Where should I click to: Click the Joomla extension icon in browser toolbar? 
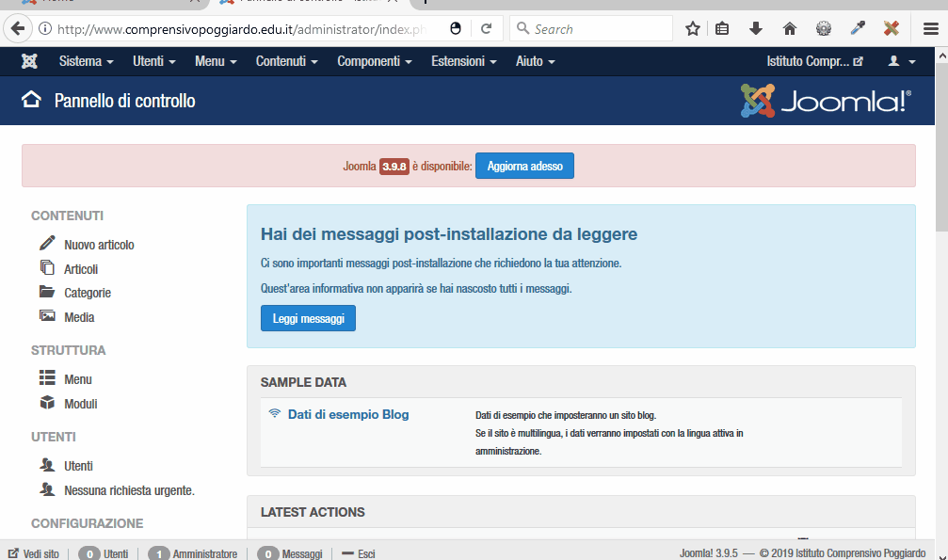pyautogui.click(x=892, y=28)
